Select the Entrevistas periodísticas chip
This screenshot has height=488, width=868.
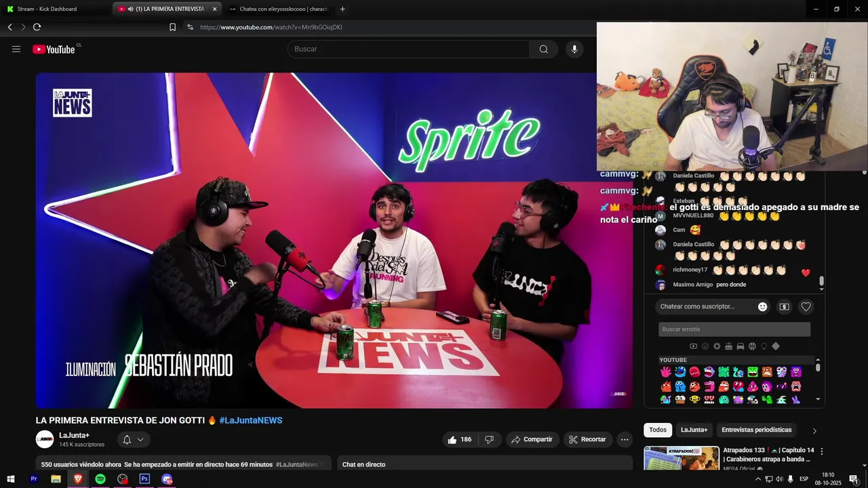pos(756,430)
